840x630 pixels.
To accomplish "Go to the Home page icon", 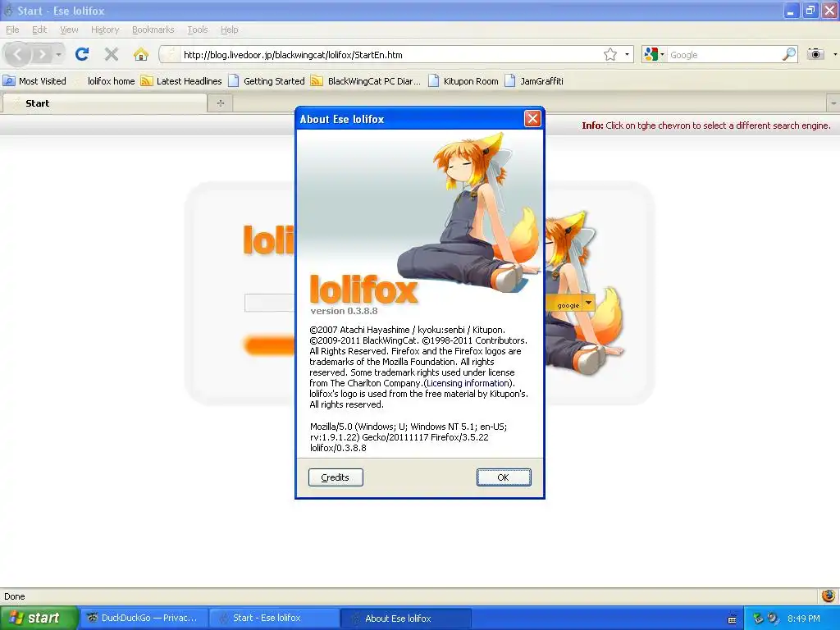I will click(x=141, y=54).
